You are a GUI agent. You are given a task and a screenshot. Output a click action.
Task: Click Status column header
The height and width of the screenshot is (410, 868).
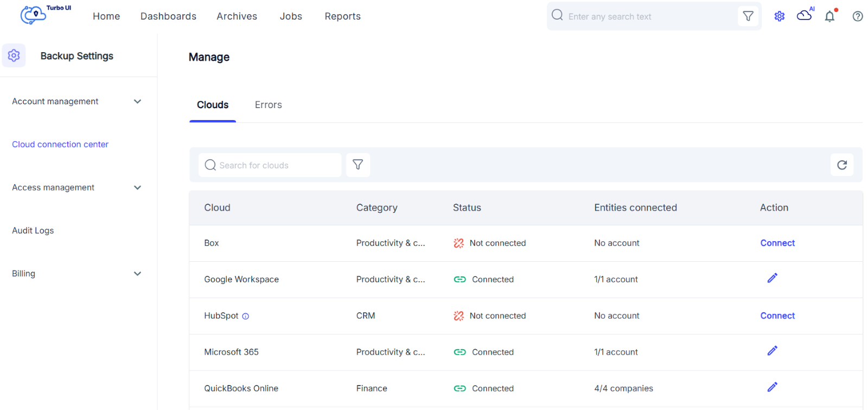(467, 207)
